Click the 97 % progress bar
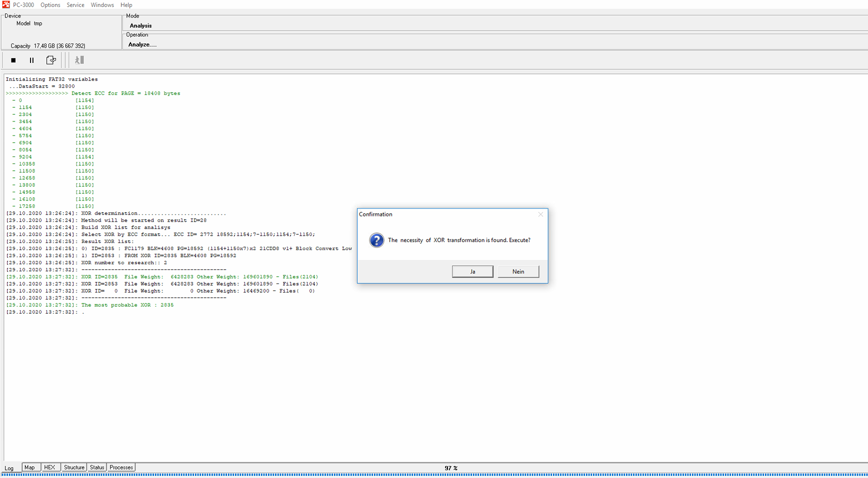The width and height of the screenshot is (868, 478). 434,474
